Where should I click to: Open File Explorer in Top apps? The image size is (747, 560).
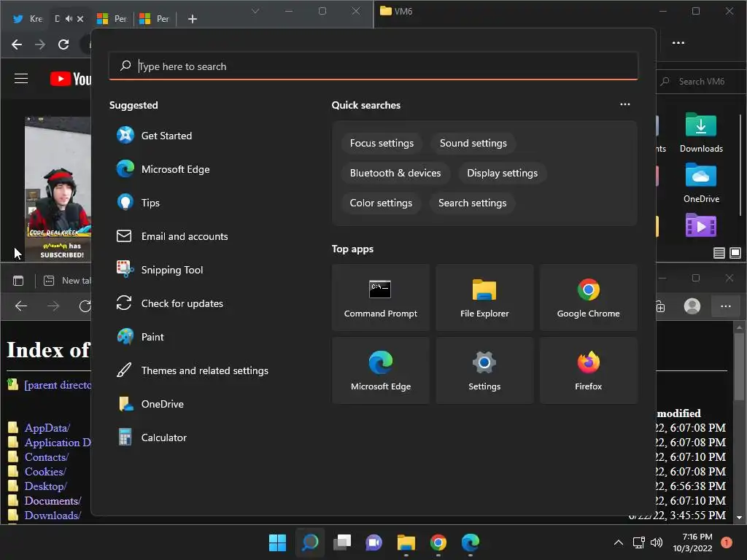pos(484,297)
